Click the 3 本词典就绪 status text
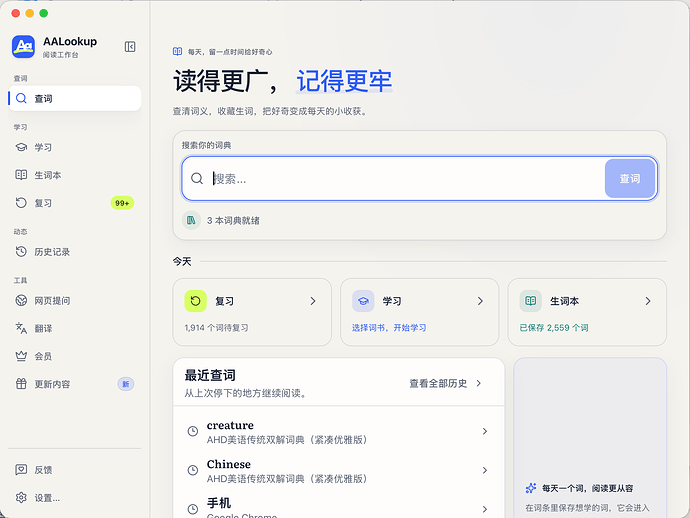This screenshot has width=690, height=518. (233, 220)
